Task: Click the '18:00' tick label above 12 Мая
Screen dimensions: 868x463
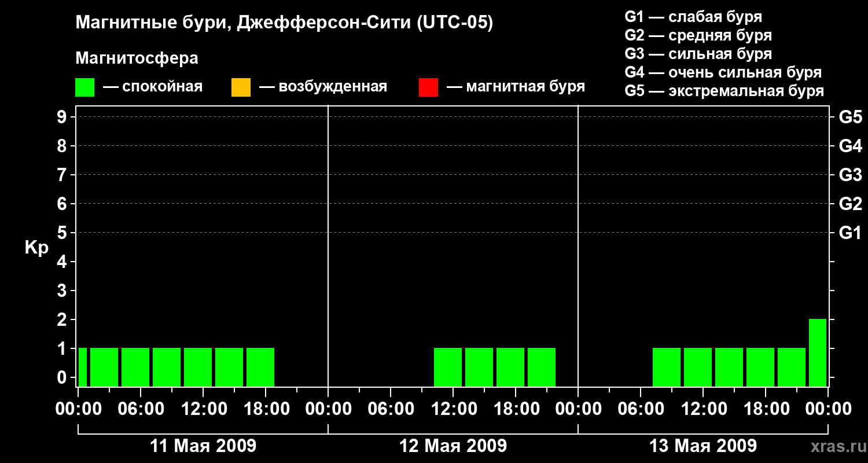Action: tap(516, 409)
